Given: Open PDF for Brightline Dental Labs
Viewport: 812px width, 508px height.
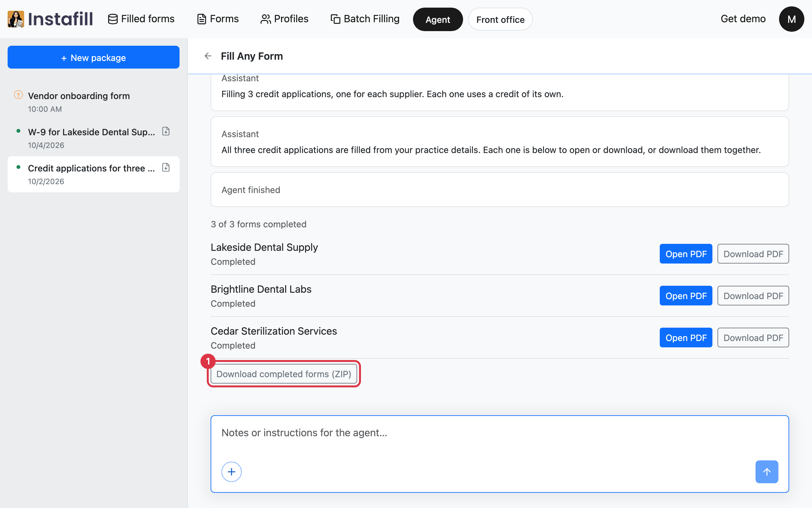Looking at the screenshot, I should 685,296.
